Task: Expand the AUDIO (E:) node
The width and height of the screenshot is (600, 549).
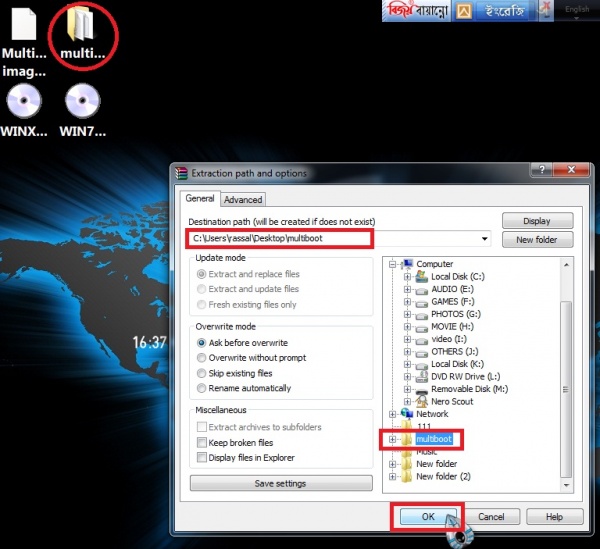Action: (407, 289)
